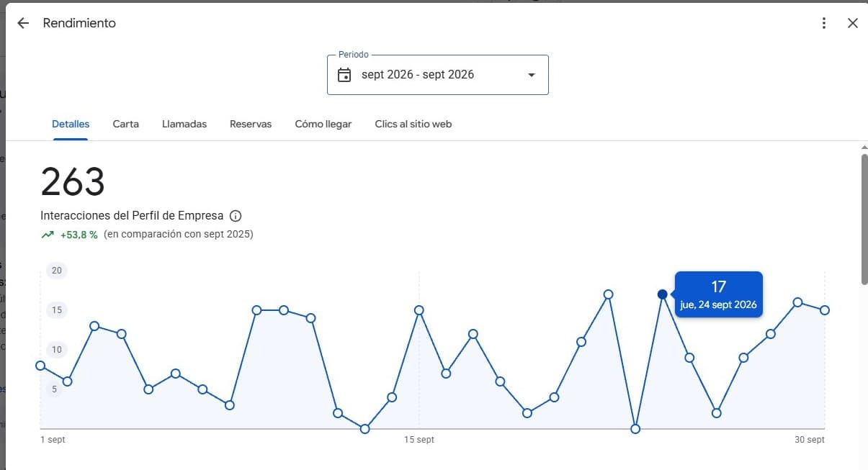868x470 pixels.
Task: Show the Clics al sitio web tab
Action: pos(413,124)
